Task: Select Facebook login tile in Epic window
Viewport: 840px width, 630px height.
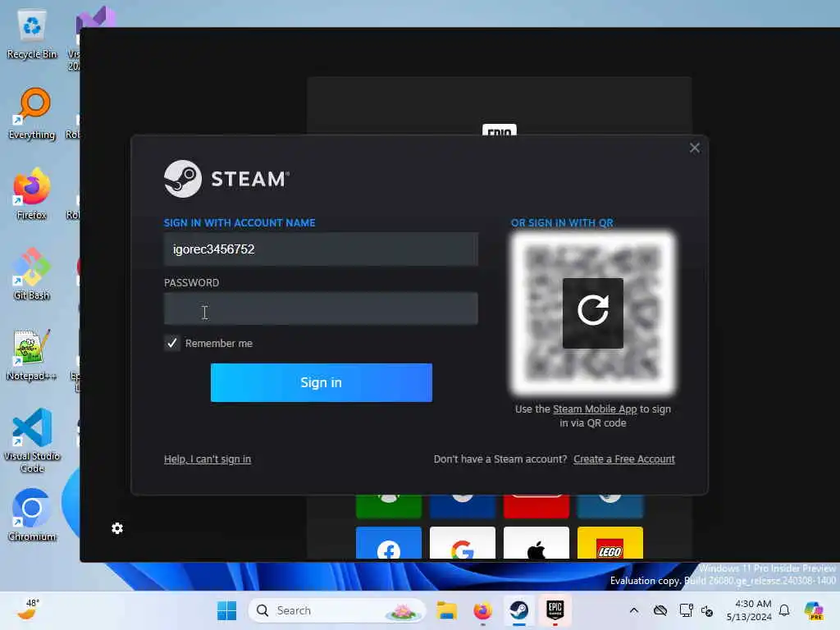Action: 388,543
